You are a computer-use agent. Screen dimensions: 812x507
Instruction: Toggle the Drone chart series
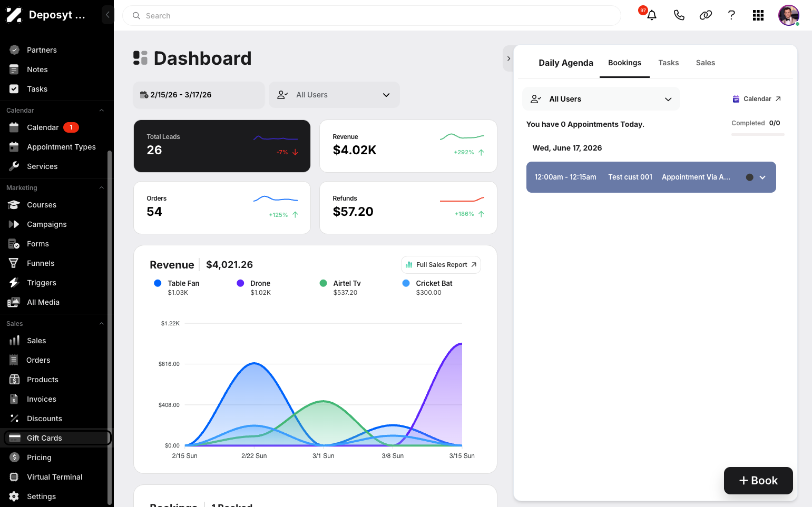(x=254, y=287)
